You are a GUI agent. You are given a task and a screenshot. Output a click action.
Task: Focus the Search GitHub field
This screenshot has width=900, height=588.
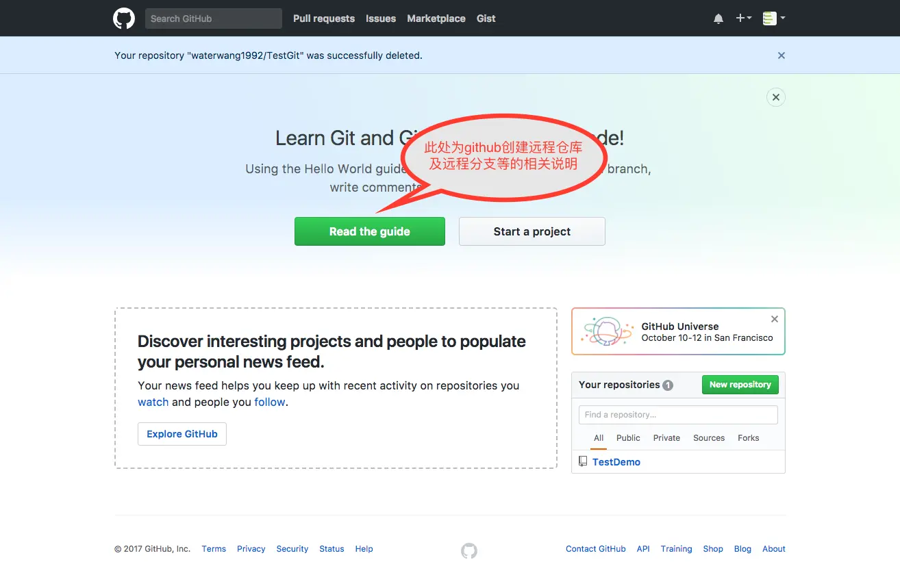click(x=214, y=18)
